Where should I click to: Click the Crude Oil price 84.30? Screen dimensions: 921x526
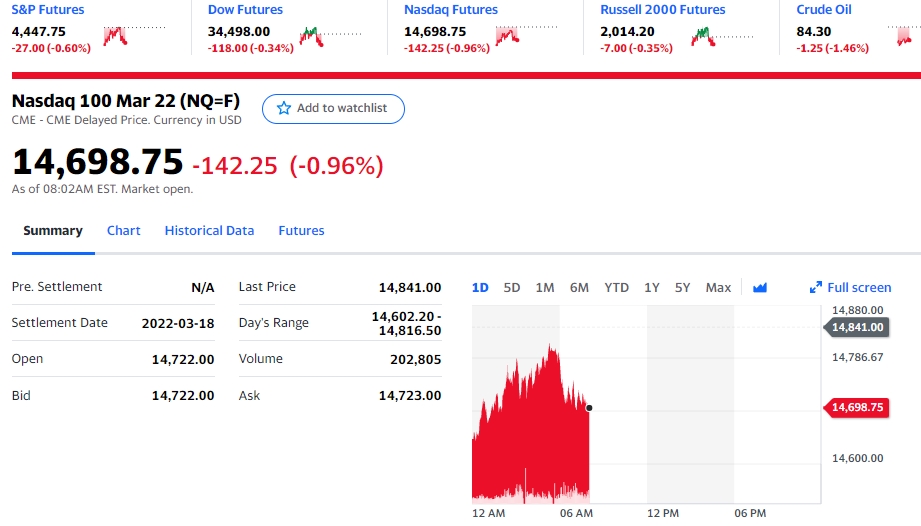814,32
